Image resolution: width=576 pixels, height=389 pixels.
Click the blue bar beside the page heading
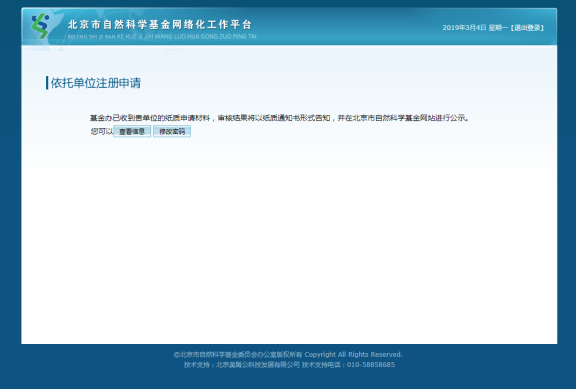[47, 83]
